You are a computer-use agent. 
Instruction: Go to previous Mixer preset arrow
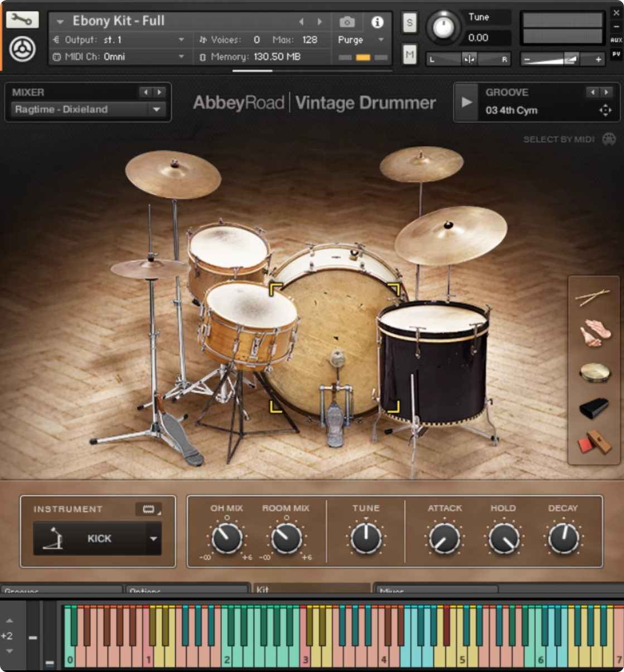click(146, 92)
